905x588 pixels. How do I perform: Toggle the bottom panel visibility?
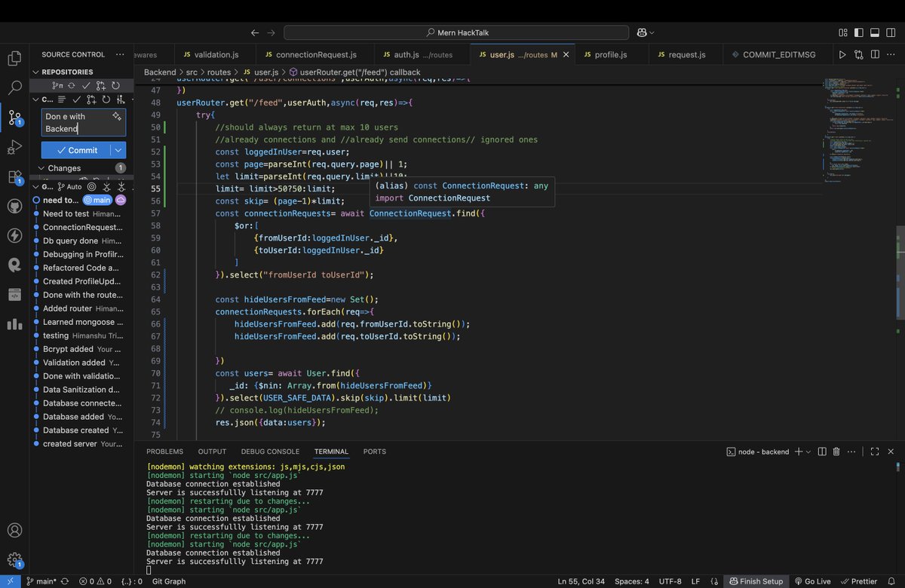coord(875,32)
